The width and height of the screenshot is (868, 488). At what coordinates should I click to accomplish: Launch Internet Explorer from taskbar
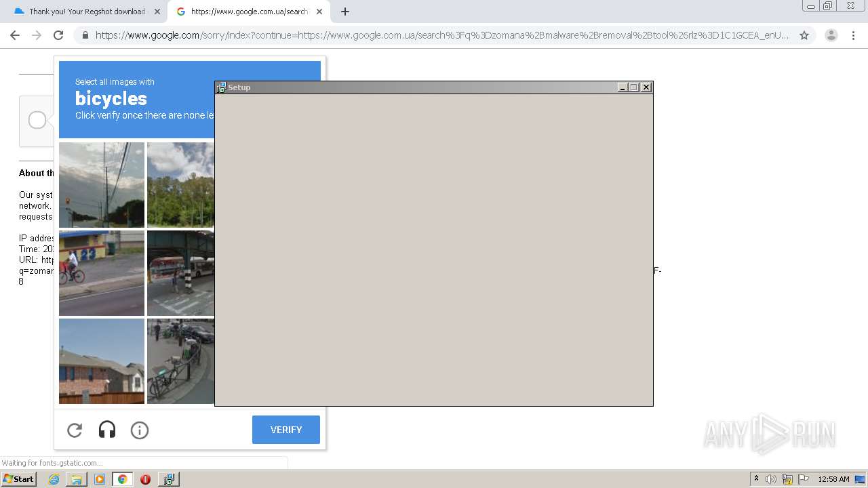point(54,479)
